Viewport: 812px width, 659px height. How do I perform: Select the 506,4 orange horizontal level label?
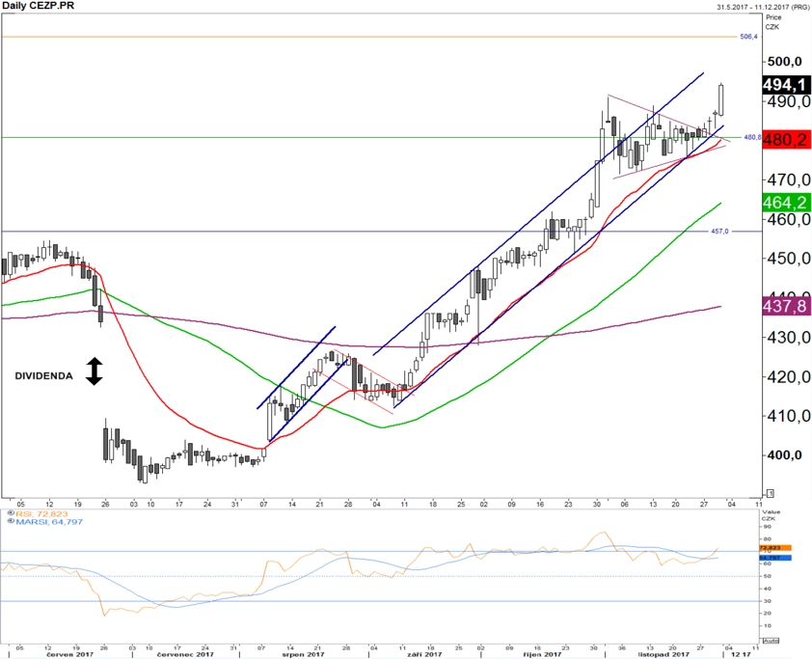click(748, 37)
